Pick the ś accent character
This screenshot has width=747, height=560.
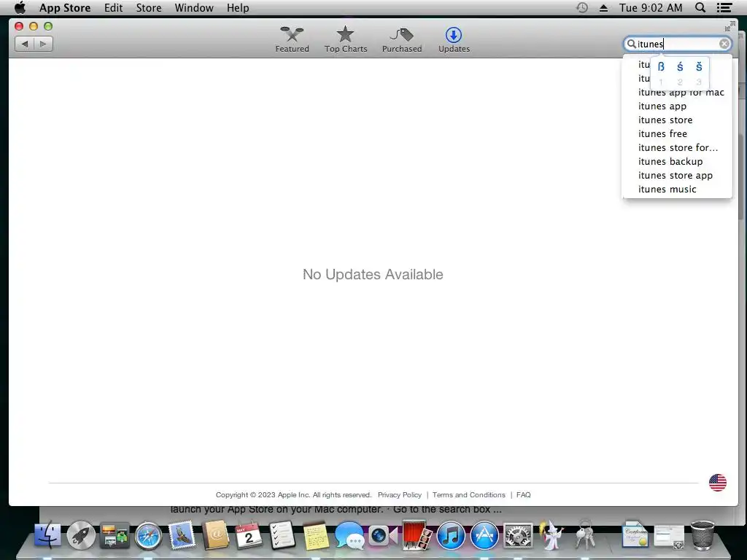tap(680, 66)
